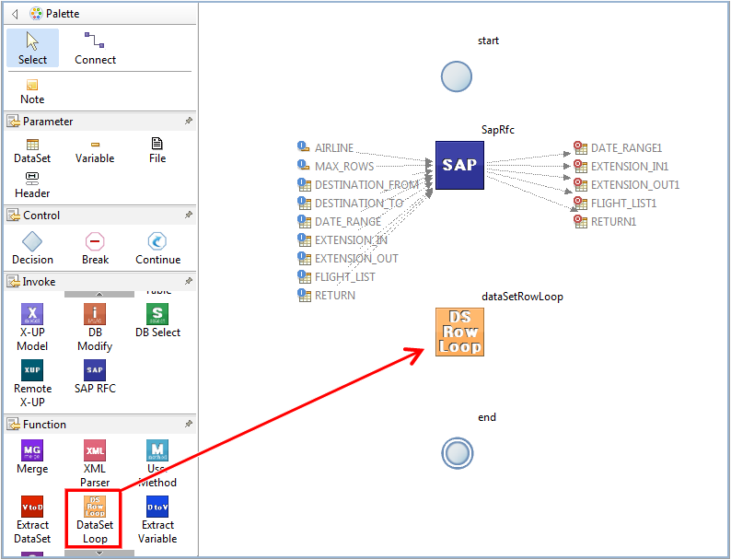Screen dimensions: 731x560
Task: Select the start node circle
Action: tap(457, 76)
